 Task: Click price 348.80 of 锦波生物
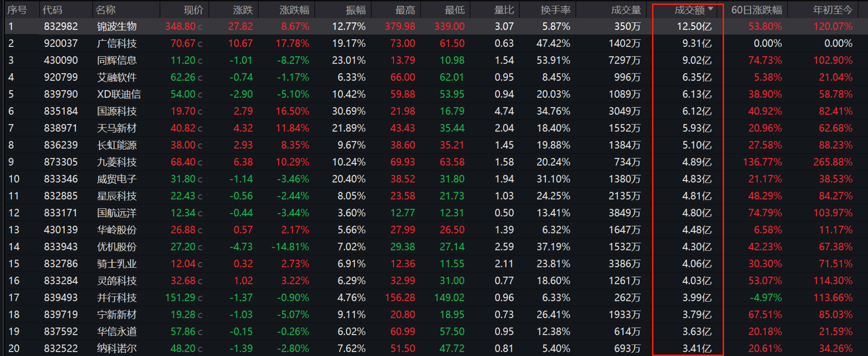click(x=180, y=26)
